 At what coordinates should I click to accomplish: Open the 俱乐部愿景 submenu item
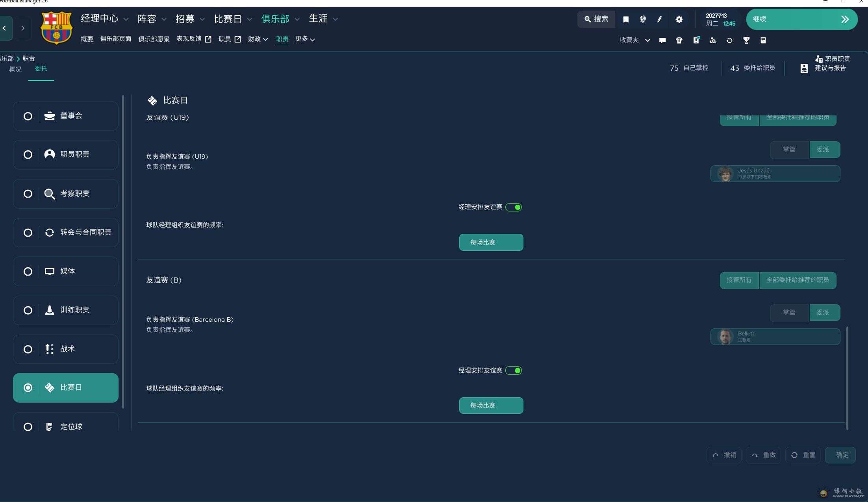click(154, 39)
